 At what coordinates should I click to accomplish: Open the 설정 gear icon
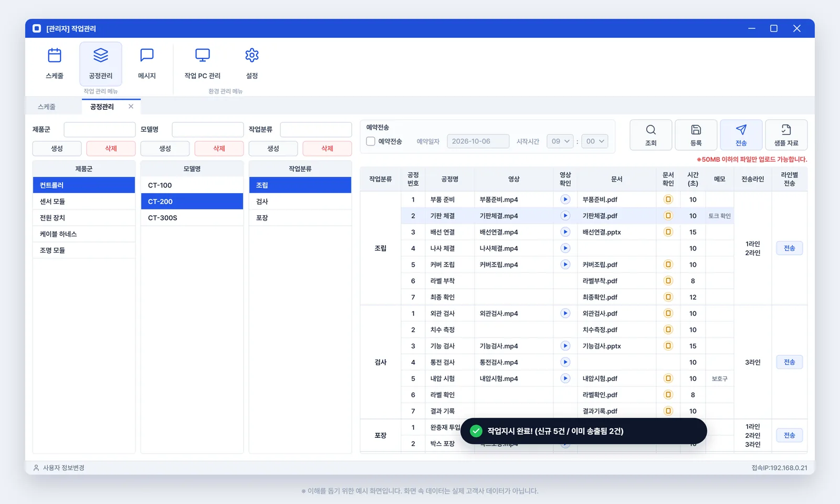point(252,64)
